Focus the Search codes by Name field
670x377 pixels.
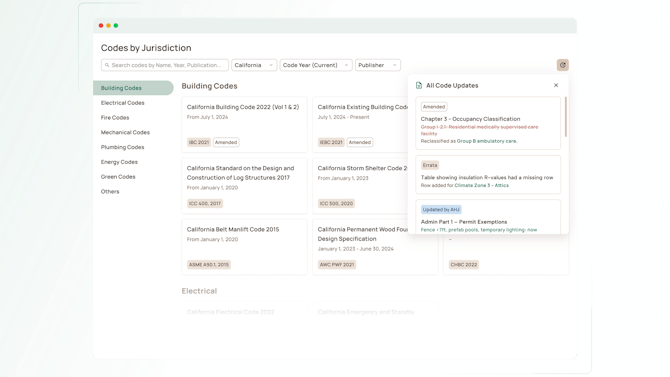click(x=165, y=65)
